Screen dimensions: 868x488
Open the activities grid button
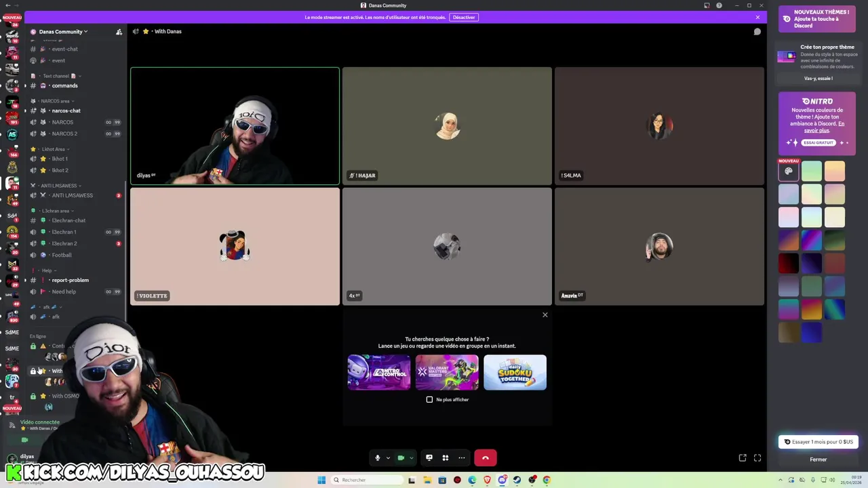click(446, 458)
